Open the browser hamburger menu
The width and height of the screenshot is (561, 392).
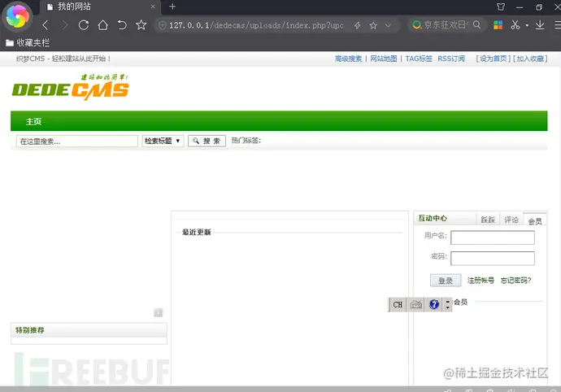(x=558, y=25)
